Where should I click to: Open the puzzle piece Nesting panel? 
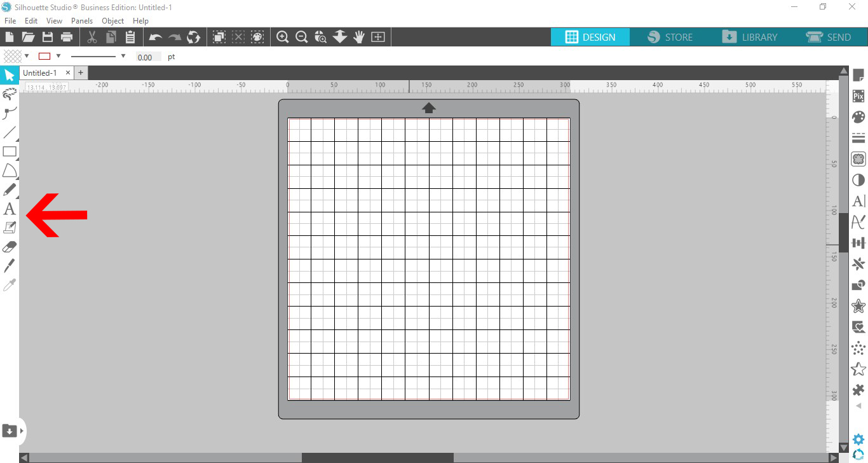pos(858,390)
